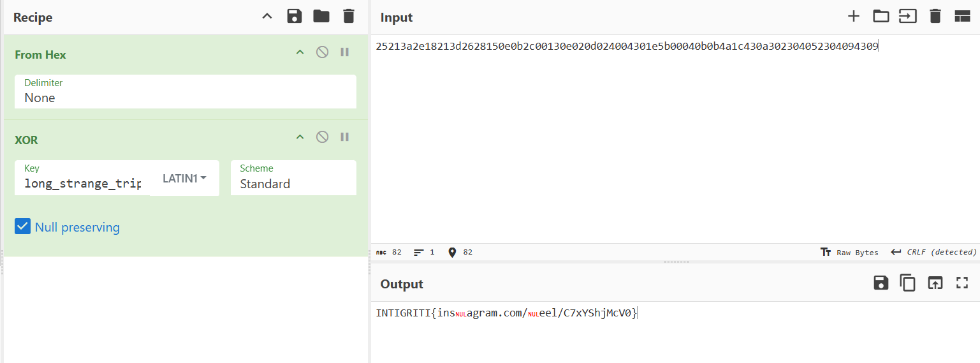
Task: Click the XOR Key input field
Action: pos(83,184)
